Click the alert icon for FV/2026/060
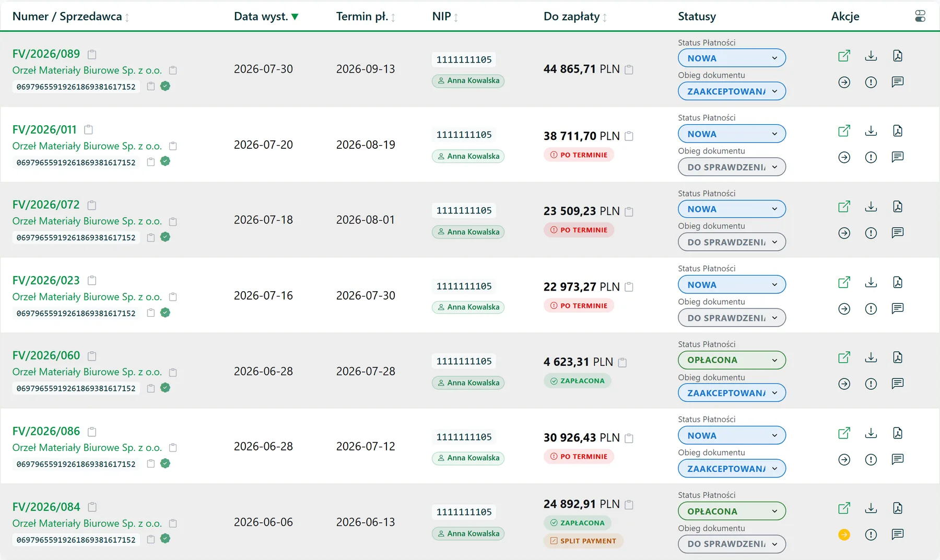 [x=871, y=384]
